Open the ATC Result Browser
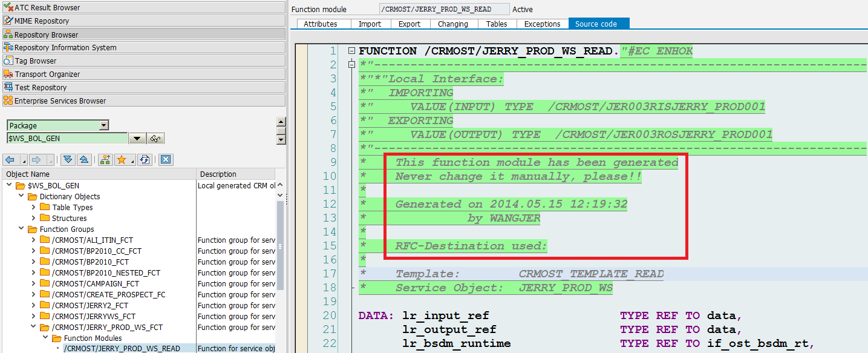The image size is (868, 353). pos(143,7)
